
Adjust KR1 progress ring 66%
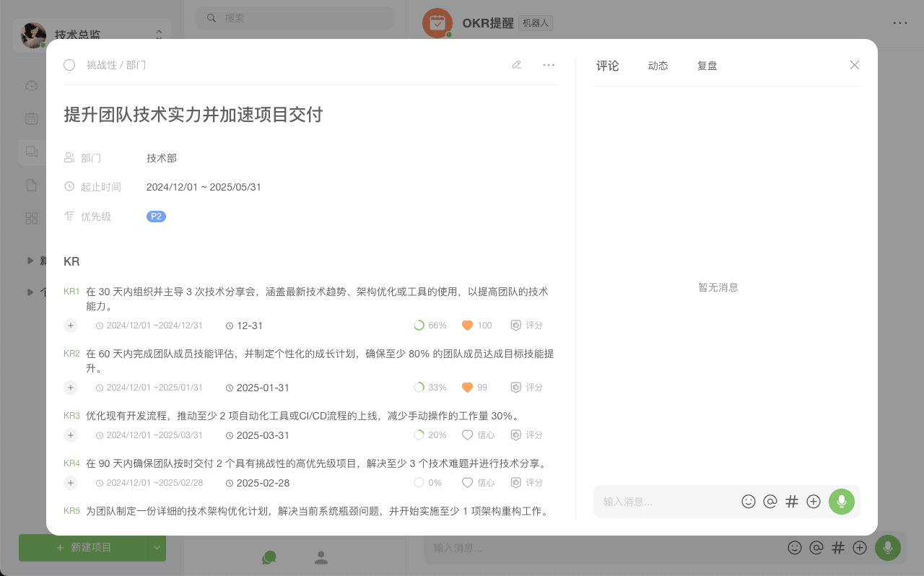(x=419, y=326)
